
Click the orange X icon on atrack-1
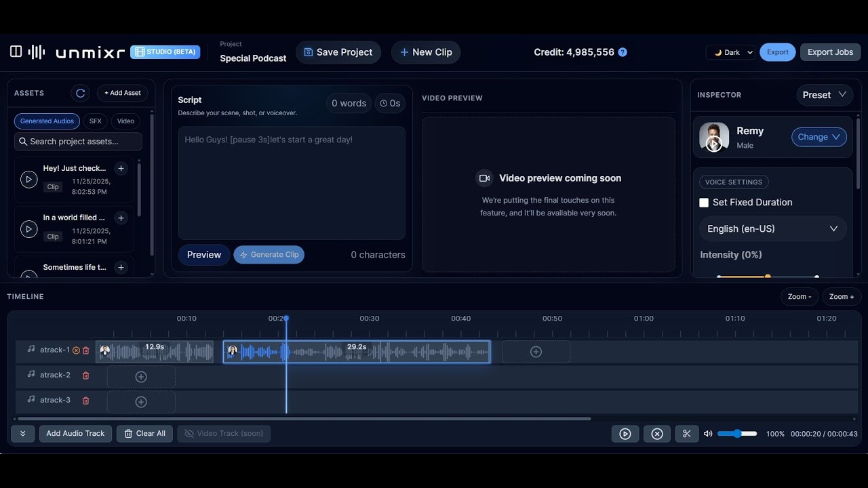coord(76,350)
